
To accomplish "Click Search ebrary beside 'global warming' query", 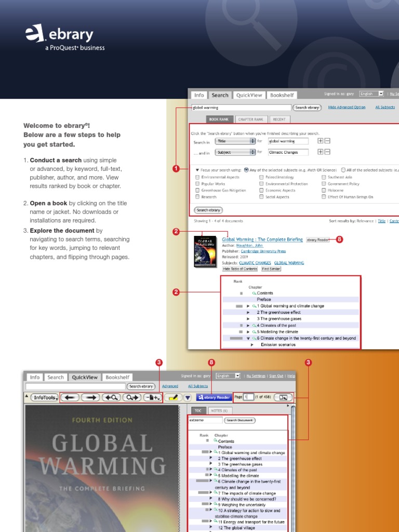I will [x=307, y=108].
